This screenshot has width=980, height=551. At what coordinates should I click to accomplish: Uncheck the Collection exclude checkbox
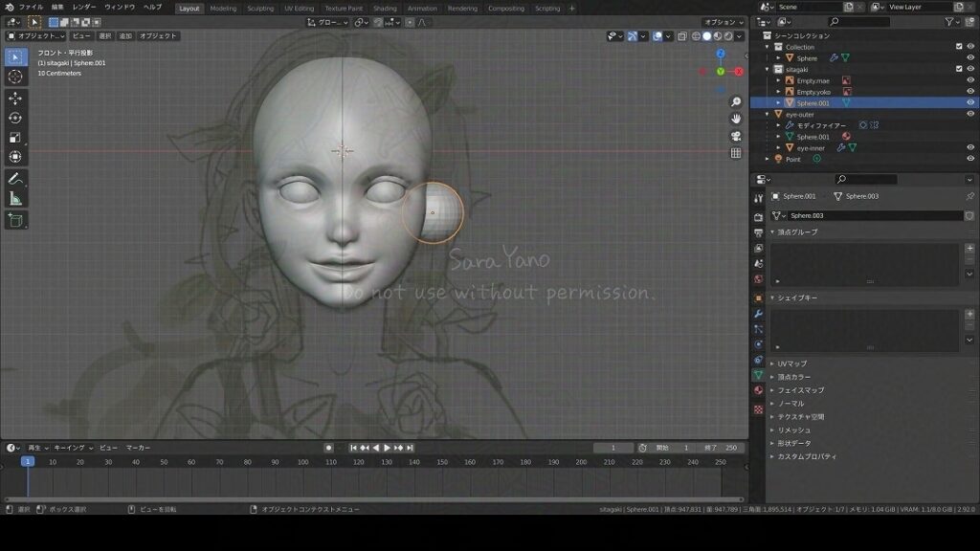(959, 47)
